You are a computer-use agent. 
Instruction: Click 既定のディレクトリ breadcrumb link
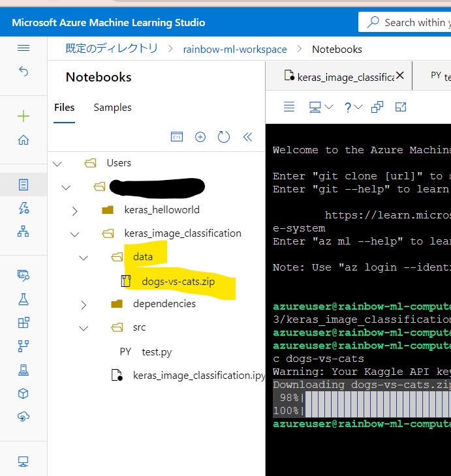[112, 48]
